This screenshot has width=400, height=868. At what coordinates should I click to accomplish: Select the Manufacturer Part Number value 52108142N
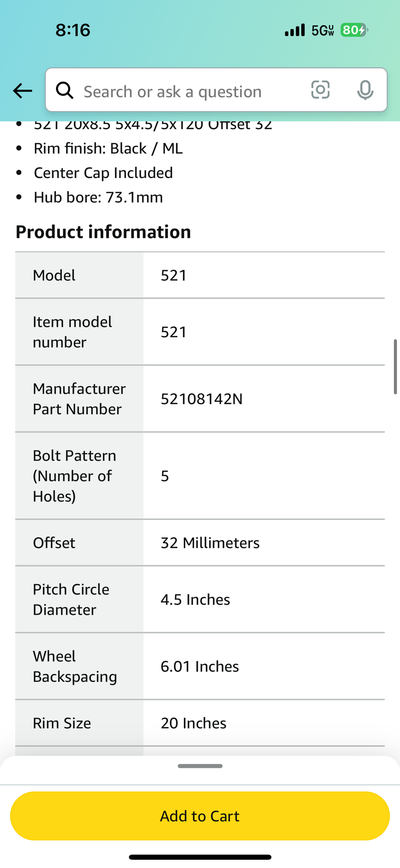(x=202, y=399)
